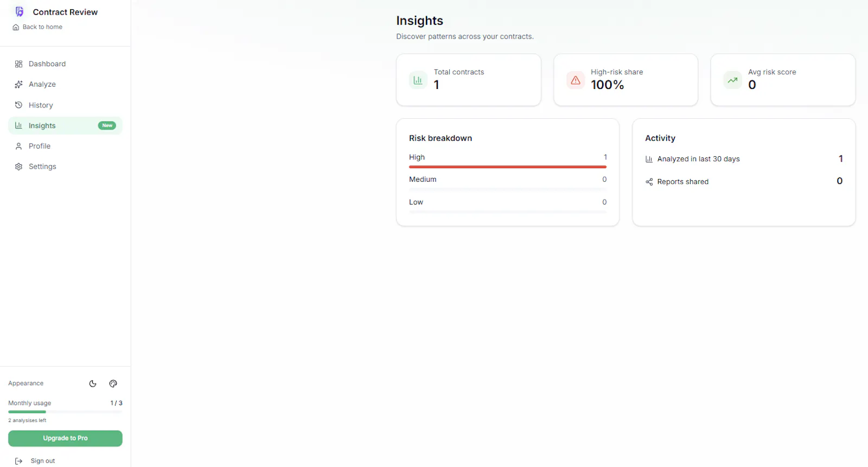Click the Dashboard grid icon

pos(18,64)
